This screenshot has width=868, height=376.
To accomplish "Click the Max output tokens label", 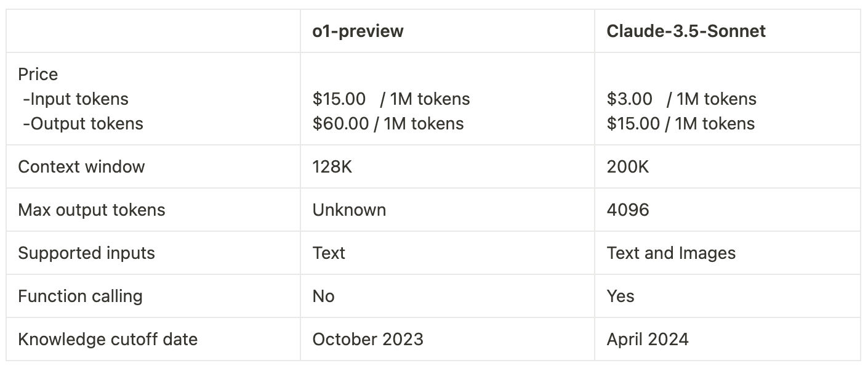I will (92, 210).
